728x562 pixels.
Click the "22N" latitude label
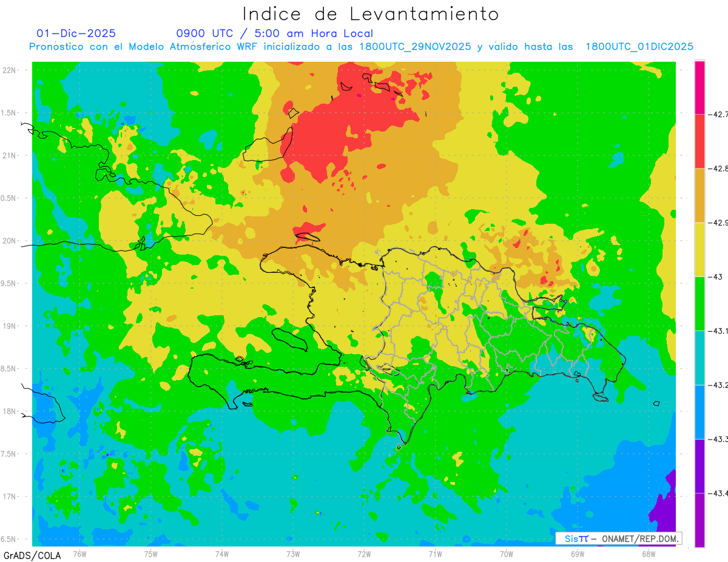10,70
